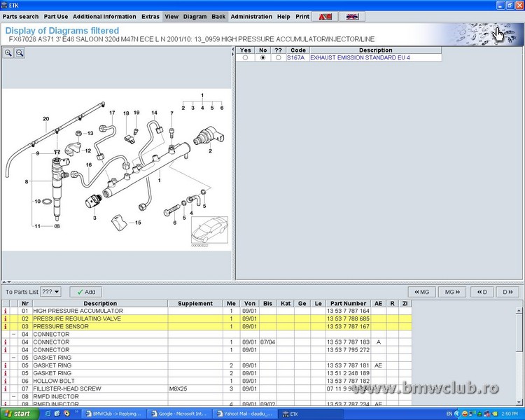This screenshot has width=525, height=420.
Task: Click the injector drawing labeled 8
Action: click(59, 188)
